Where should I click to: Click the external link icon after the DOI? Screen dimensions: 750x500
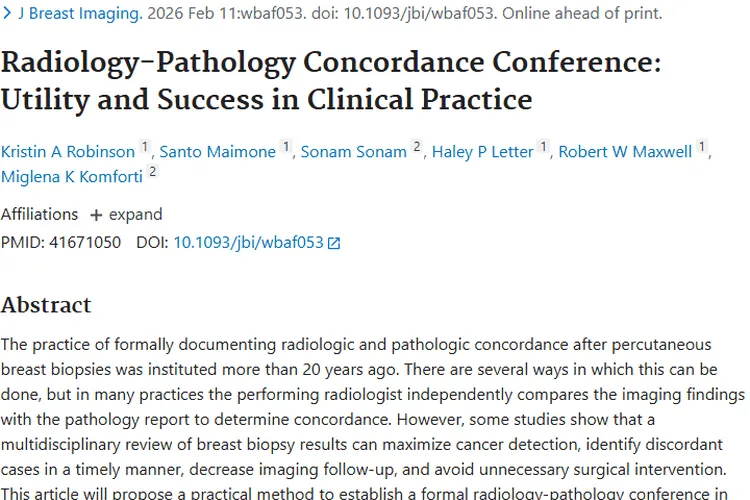pyautogui.click(x=334, y=243)
